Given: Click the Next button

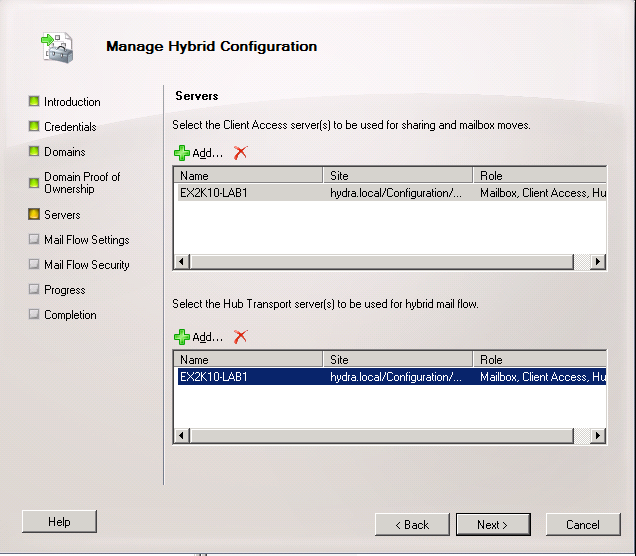Looking at the screenshot, I should pos(493,524).
